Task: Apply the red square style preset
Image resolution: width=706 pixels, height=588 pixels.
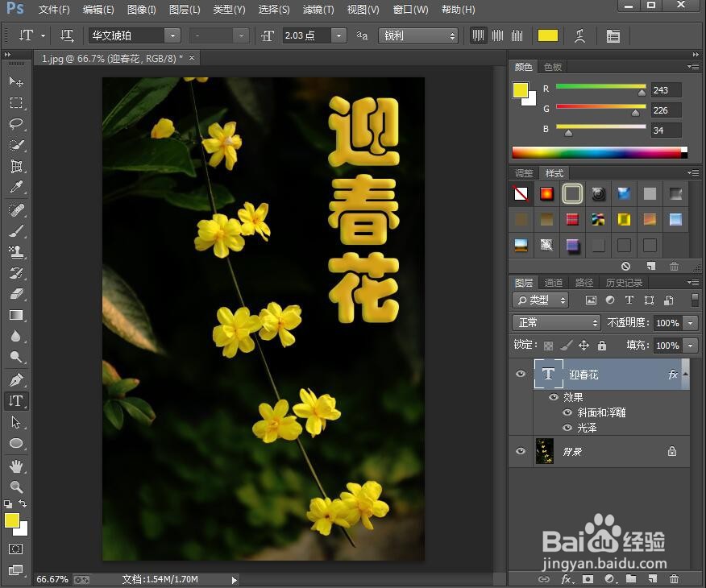Action: (572, 219)
